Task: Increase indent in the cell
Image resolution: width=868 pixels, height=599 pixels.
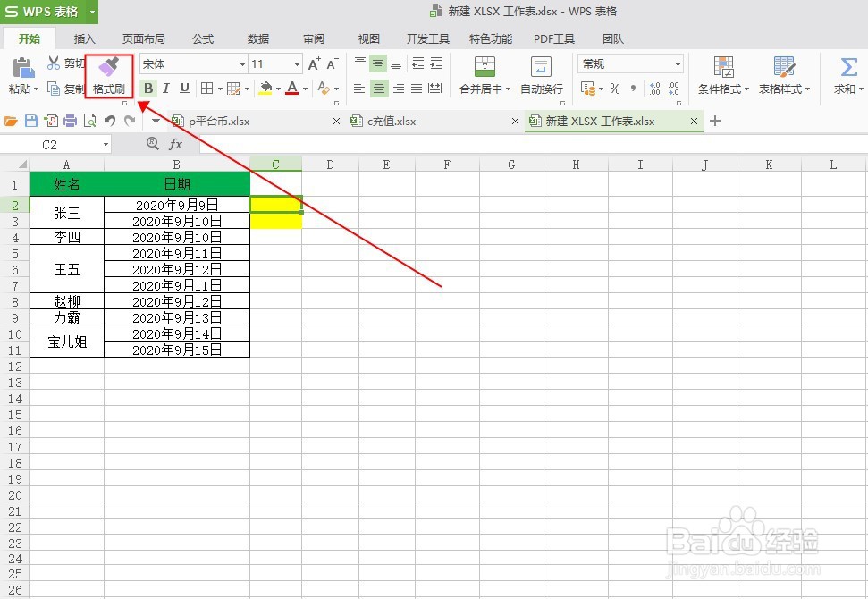Action: [436, 63]
